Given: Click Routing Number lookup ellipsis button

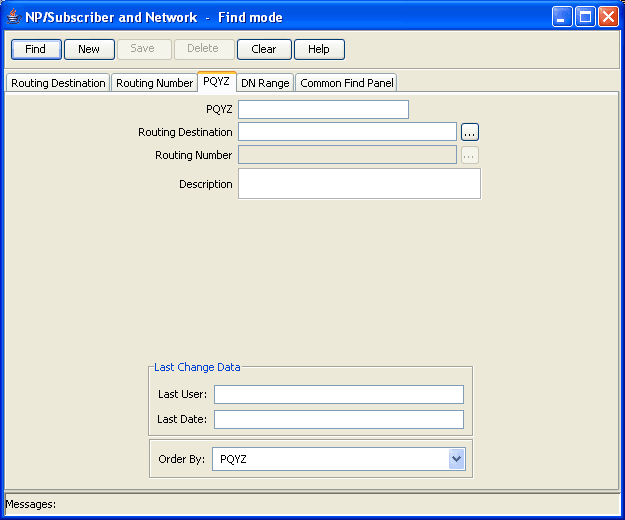Looking at the screenshot, I should click(x=470, y=155).
